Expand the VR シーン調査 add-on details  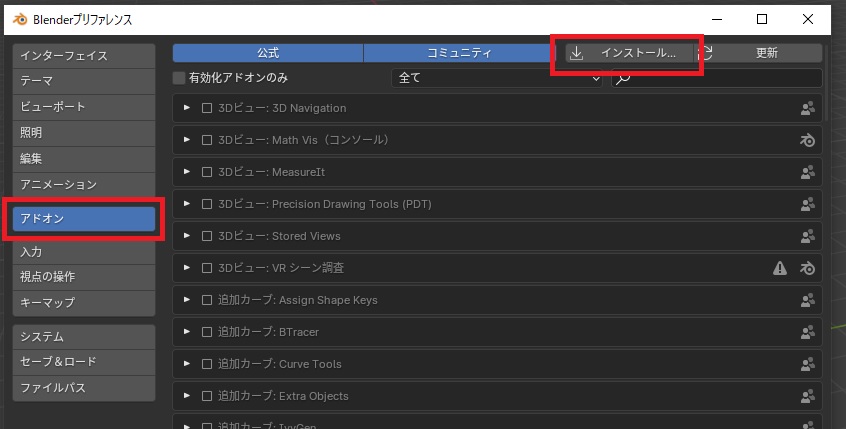tap(187, 268)
